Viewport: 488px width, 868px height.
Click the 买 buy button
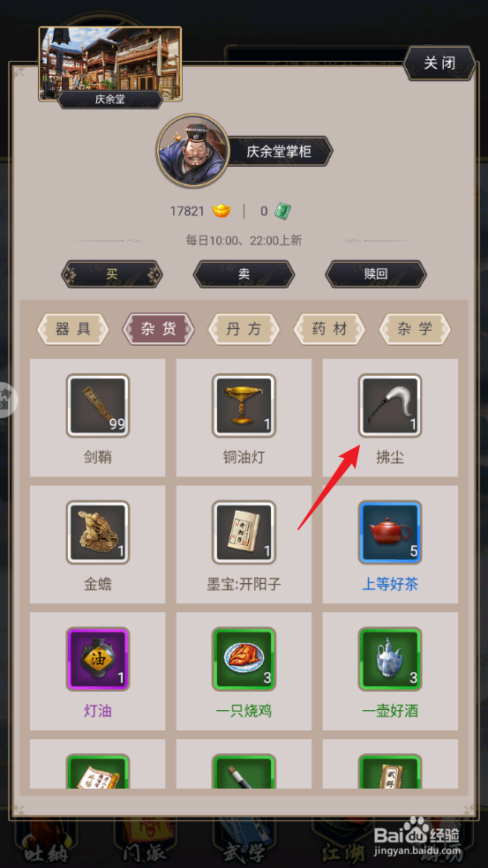click(x=112, y=274)
